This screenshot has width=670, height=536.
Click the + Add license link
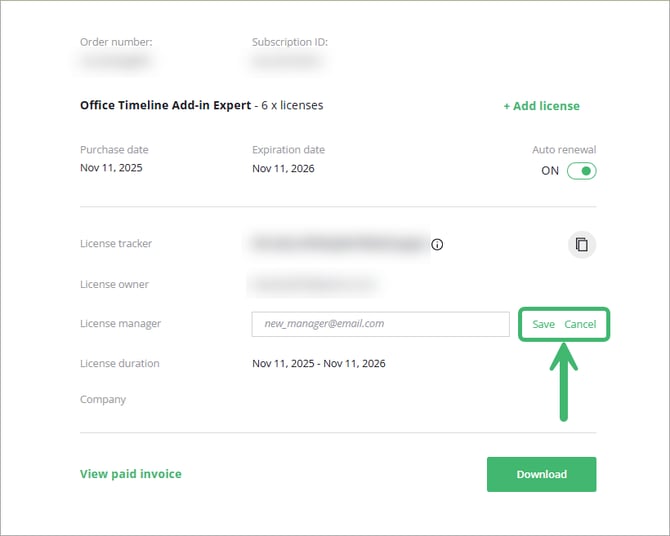(541, 106)
